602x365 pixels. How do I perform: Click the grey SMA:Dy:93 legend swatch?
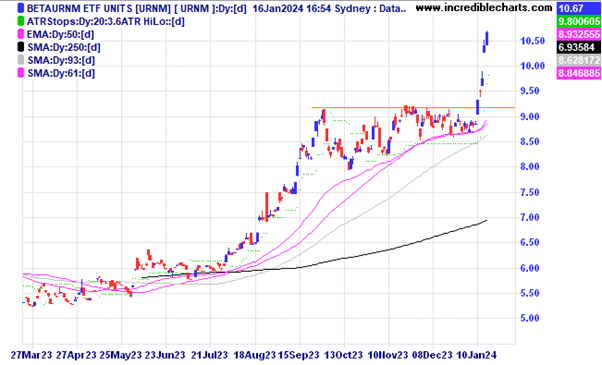point(21,60)
